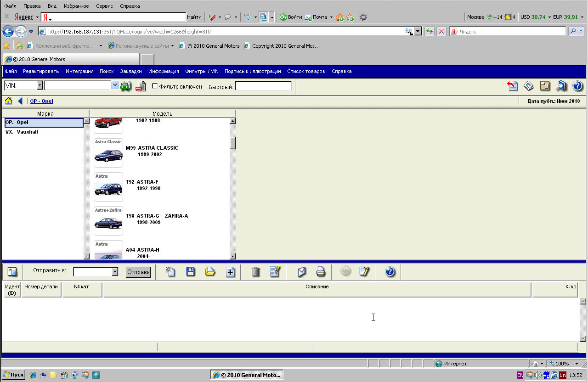Print the parts list with the printer icon

(321, 272)
